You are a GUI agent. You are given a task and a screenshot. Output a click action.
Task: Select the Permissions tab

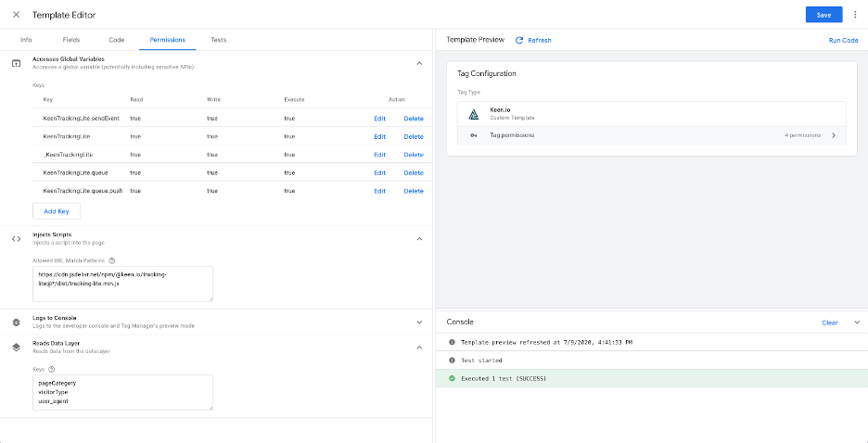pyautogui.click(x=168, y=40)
